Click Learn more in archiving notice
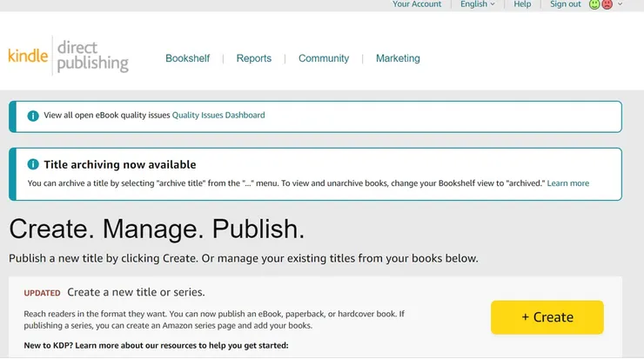The height and width of the screenshot is (359, 644). pyautogui.click(x=568, y=183)
